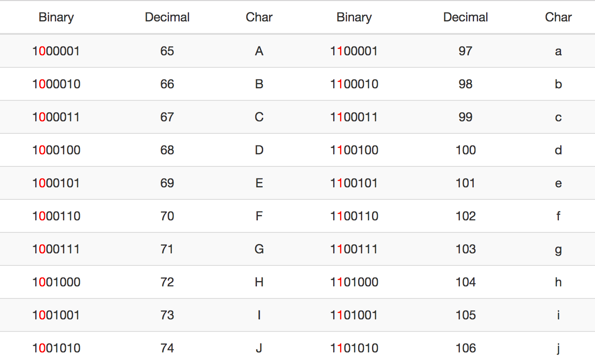The width and height of the screenshot is (595, 364).
Task: Select binary value 1001010 cell
Action: pyautogui.click(x=56, y=348)
